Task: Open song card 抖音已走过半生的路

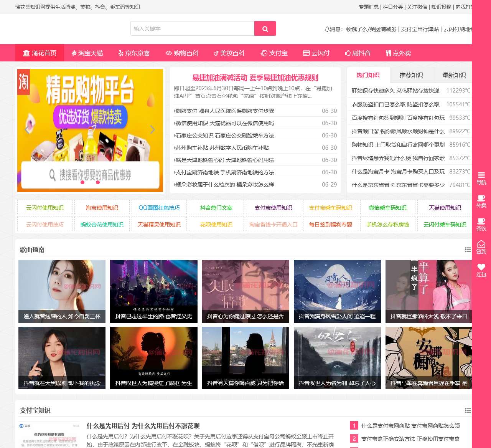Action: (154, 291)
